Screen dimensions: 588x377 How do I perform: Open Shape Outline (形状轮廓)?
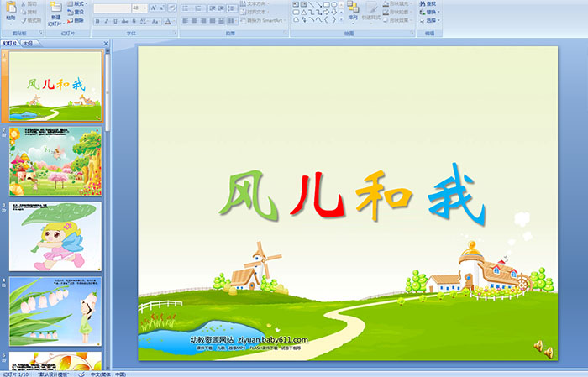(x=398, y=12)
